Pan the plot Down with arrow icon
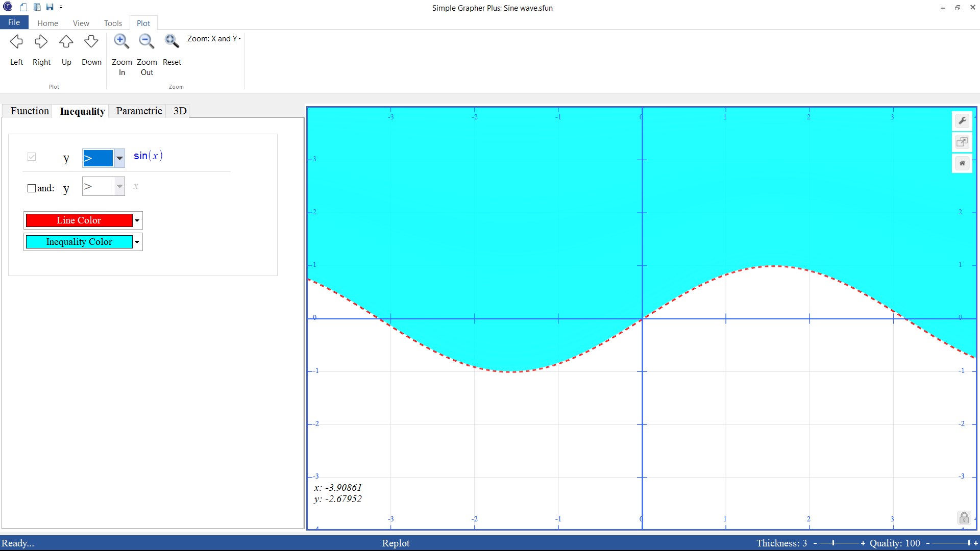 coord(91,42)
